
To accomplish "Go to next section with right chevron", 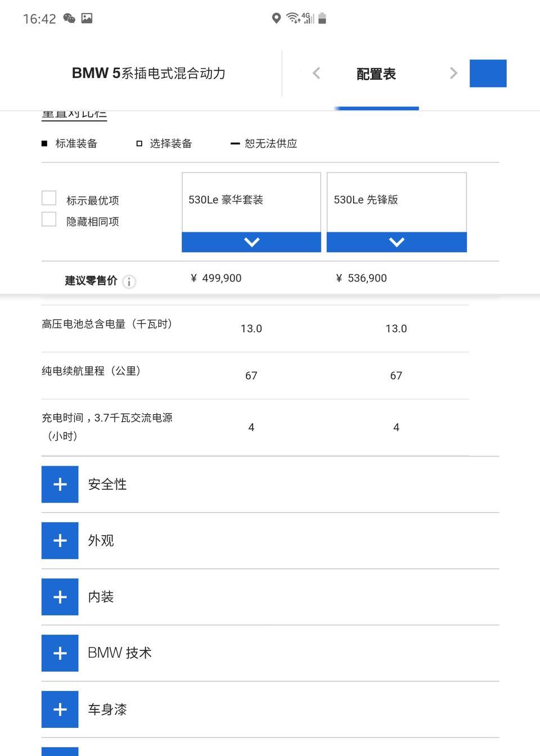I will (453, 73).
